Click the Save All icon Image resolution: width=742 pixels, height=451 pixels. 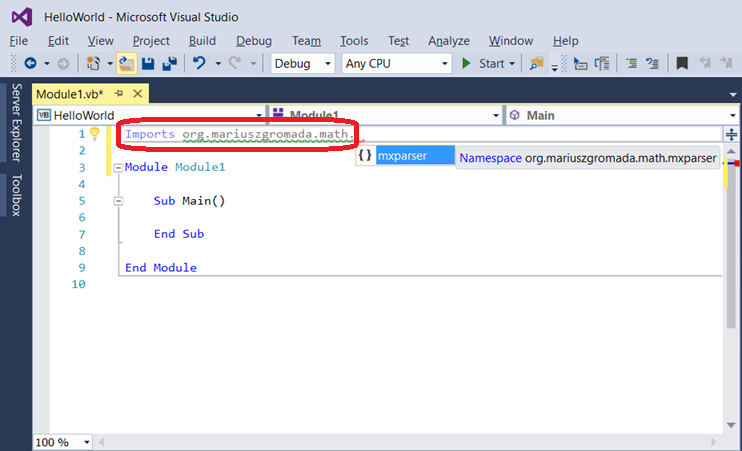pos(169,63)
